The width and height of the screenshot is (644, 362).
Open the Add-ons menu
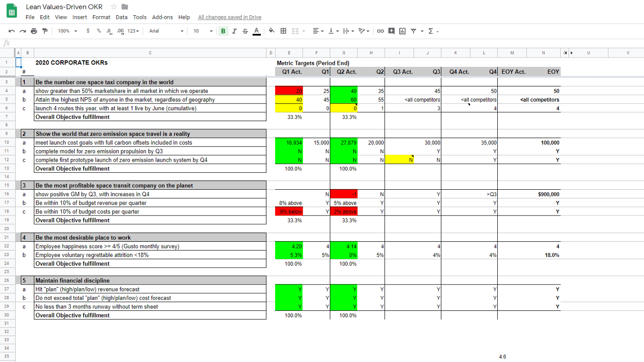[x=162, y=17]
